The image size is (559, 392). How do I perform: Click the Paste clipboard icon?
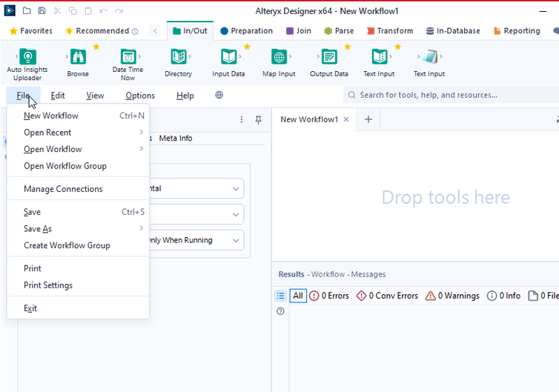[x=88, y=10]
